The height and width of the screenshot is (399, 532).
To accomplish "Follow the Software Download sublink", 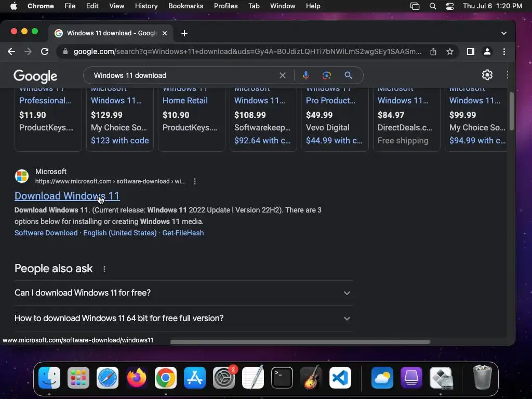I will 46,233.
